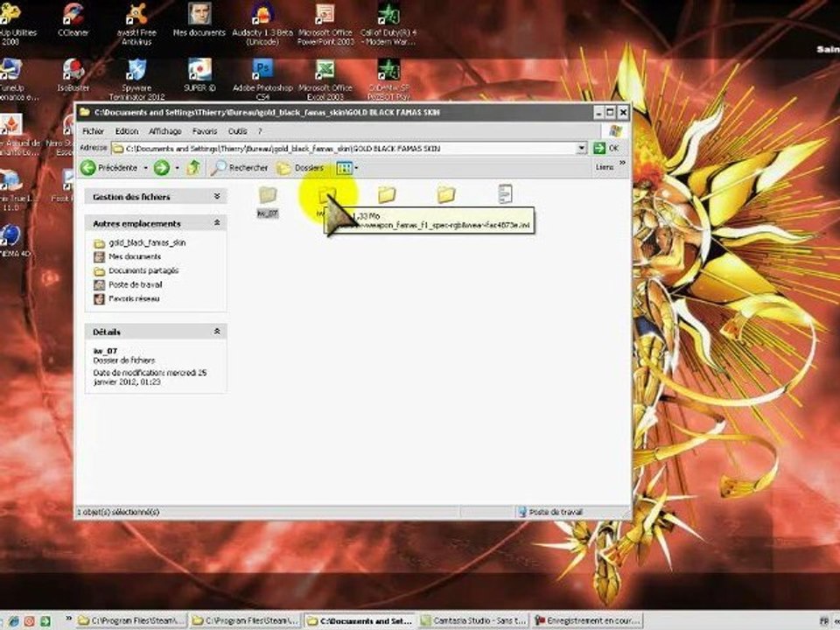The width and height of the screenshot is (840, 630).
Task: Open the Fichier menu
Action: coord(94,131)
